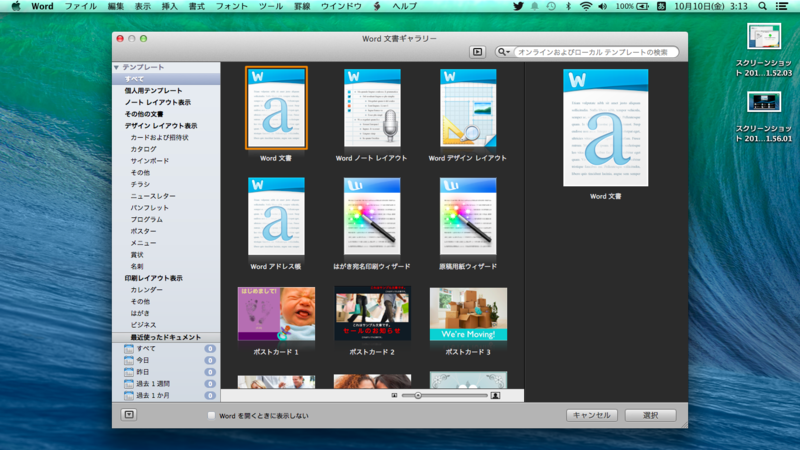Select desktop screenshot file ending 1.52.03

764,50
